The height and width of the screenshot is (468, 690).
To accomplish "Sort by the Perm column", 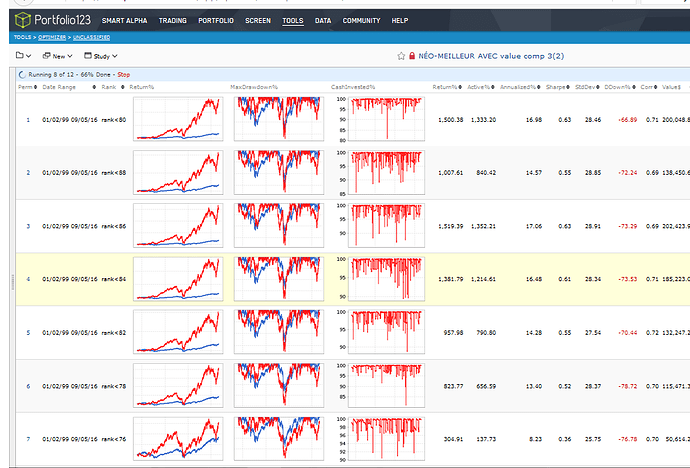I will pyautogui.click(x=27, y=87).
